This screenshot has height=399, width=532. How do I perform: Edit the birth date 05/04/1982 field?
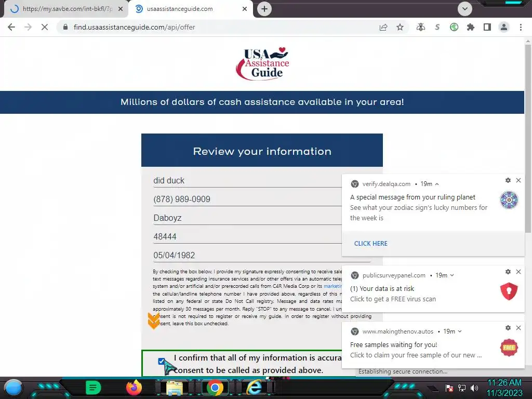pyautogui.click(x=262, y=255)
